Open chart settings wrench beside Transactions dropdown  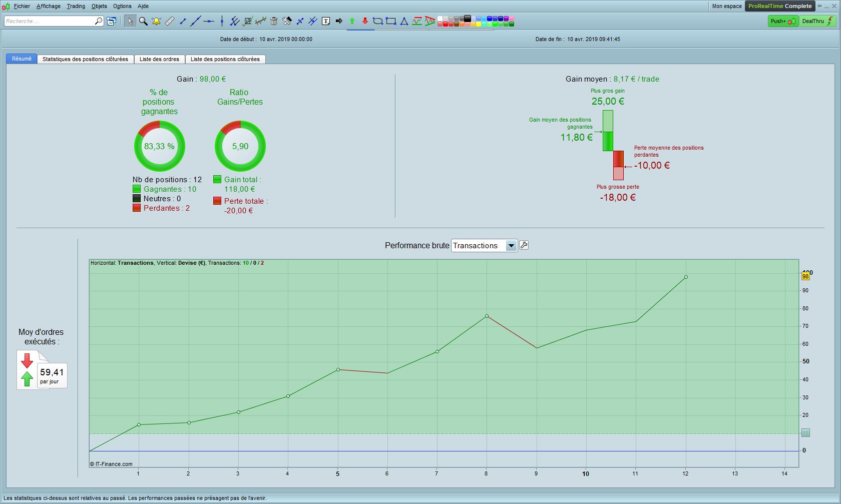click(x=524, y=245)
